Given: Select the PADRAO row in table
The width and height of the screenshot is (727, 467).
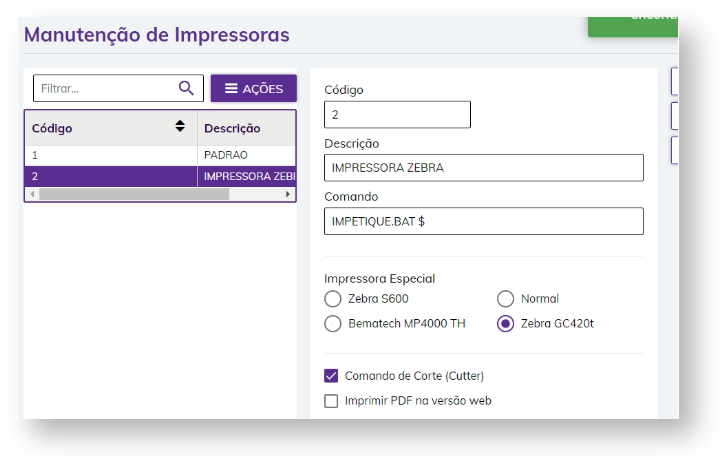Looking at the screenshot, I should [x=160, y=156].
